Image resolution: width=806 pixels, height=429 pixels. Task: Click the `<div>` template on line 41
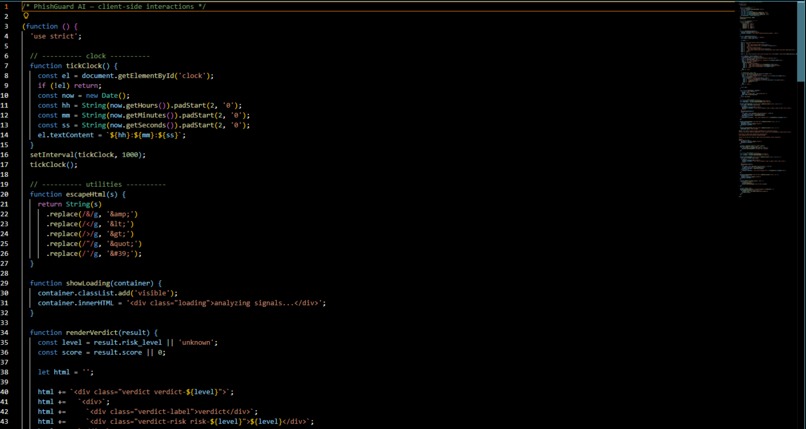[94, 402]
